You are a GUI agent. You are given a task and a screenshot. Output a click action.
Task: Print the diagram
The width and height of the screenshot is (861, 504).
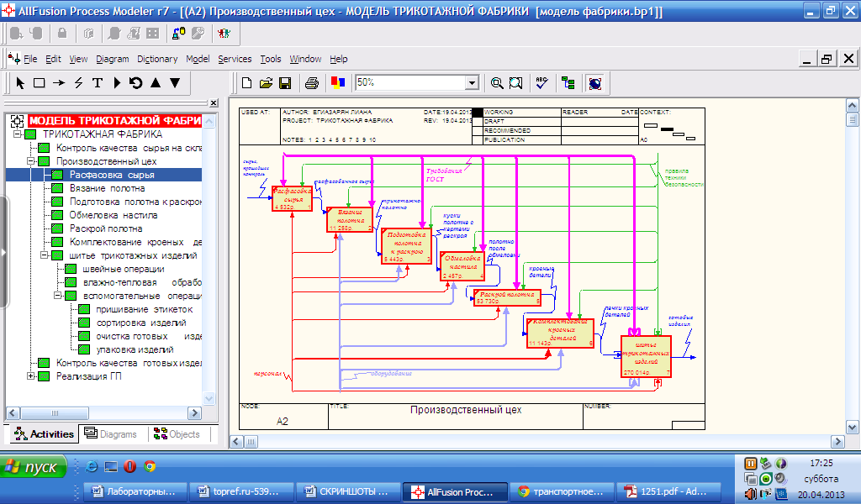pyautogui.click(x=311, y=83)
